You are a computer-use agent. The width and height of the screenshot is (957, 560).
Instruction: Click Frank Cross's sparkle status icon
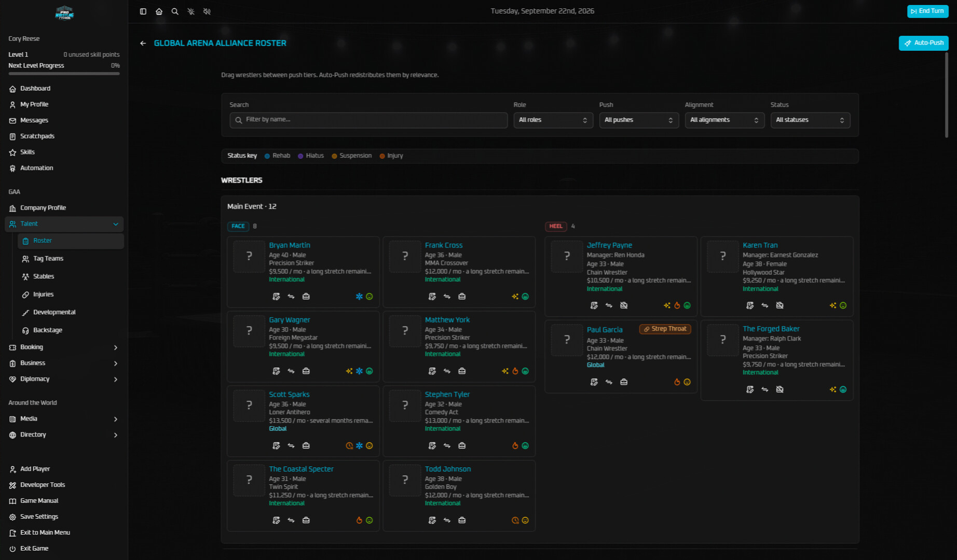point(515,297)
